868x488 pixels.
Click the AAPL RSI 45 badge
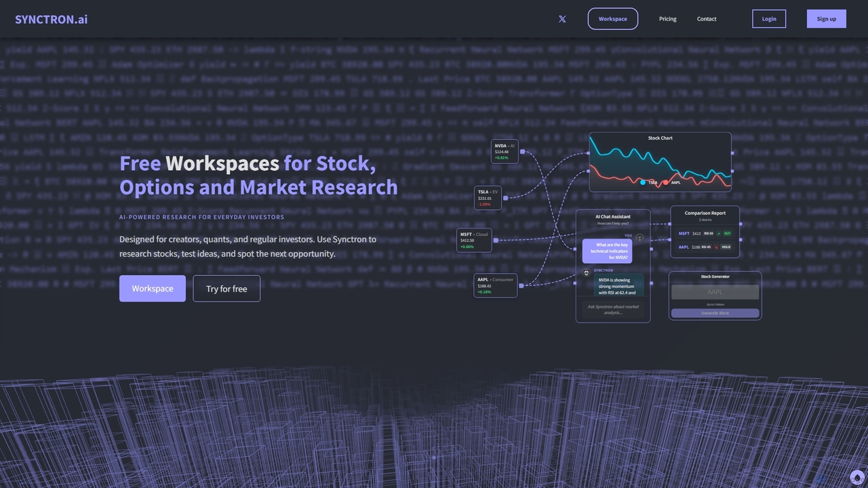click(x=707, y=247)
